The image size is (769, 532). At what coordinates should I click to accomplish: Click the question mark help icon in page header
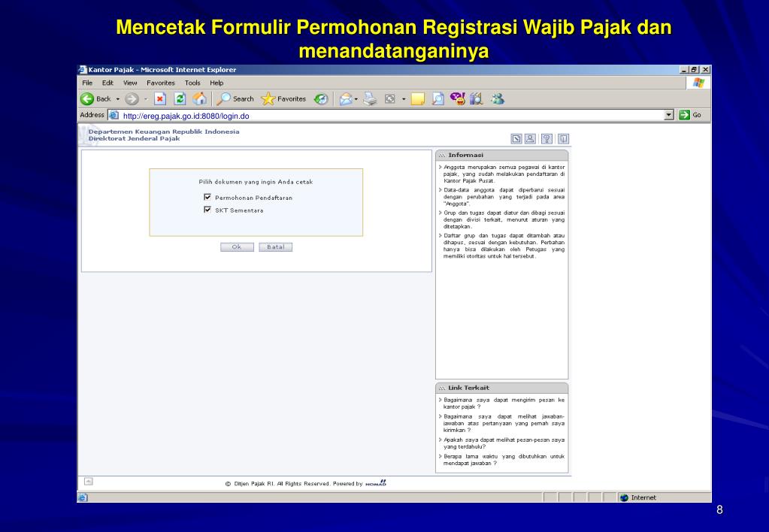coord(546,139)
